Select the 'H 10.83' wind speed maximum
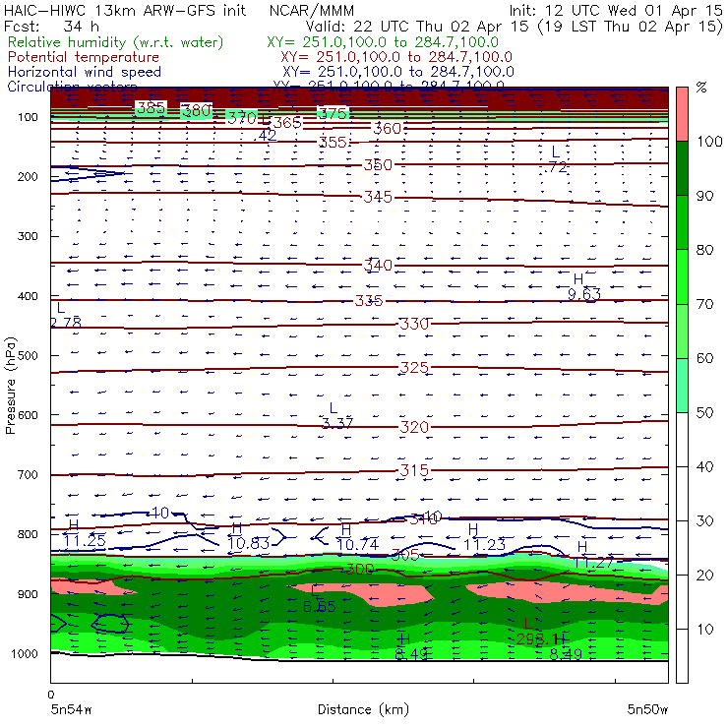The width and height of the screenshot is (728, 728). (x=248, y=536)
